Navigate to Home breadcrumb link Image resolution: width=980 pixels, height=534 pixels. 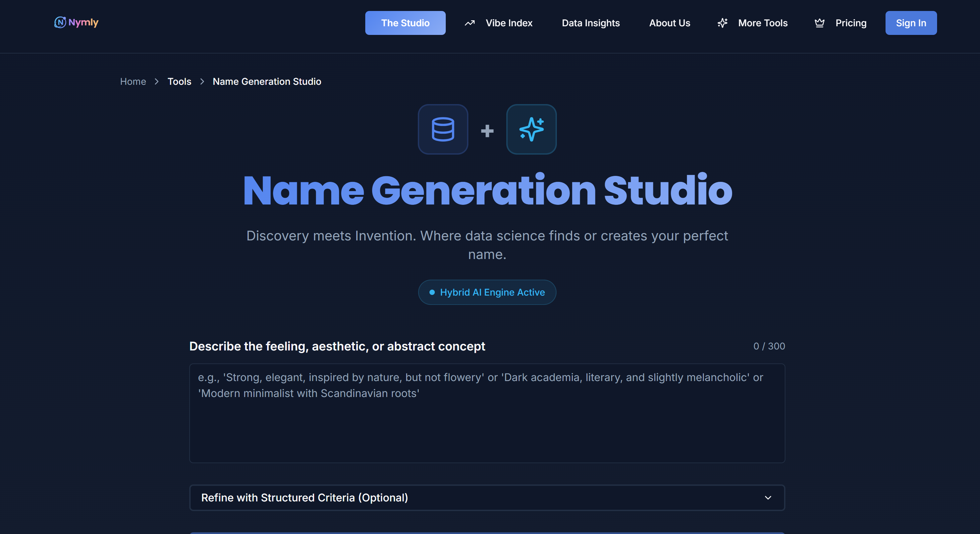tap(133, 81)
